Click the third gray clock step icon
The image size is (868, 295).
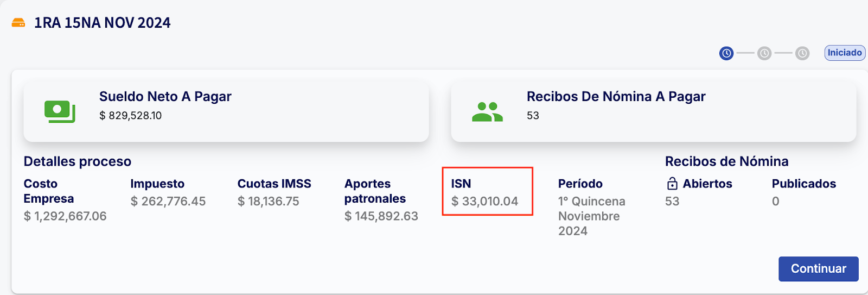802,53
